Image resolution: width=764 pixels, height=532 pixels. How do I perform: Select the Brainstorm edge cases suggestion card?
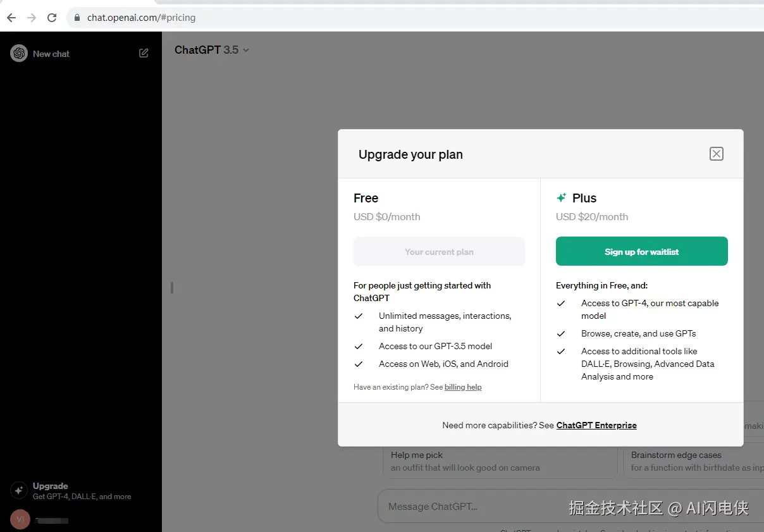pyautogui.click(x=694, y=461)
